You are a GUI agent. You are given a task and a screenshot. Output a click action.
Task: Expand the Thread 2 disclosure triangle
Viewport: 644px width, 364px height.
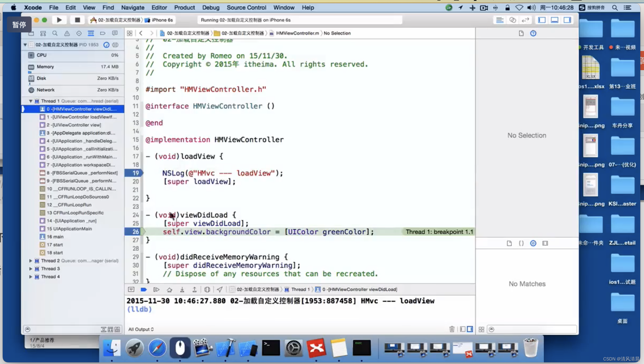tap(31, 261)
